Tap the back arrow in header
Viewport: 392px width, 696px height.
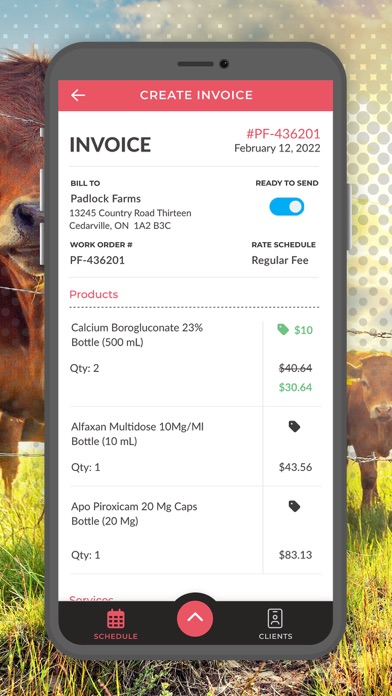pos(78,95)
